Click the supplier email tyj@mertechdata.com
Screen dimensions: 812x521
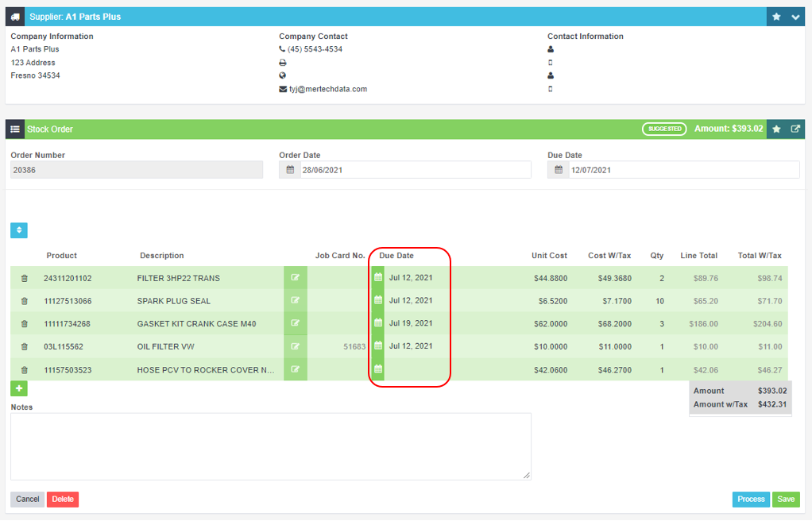pos(328,89)
